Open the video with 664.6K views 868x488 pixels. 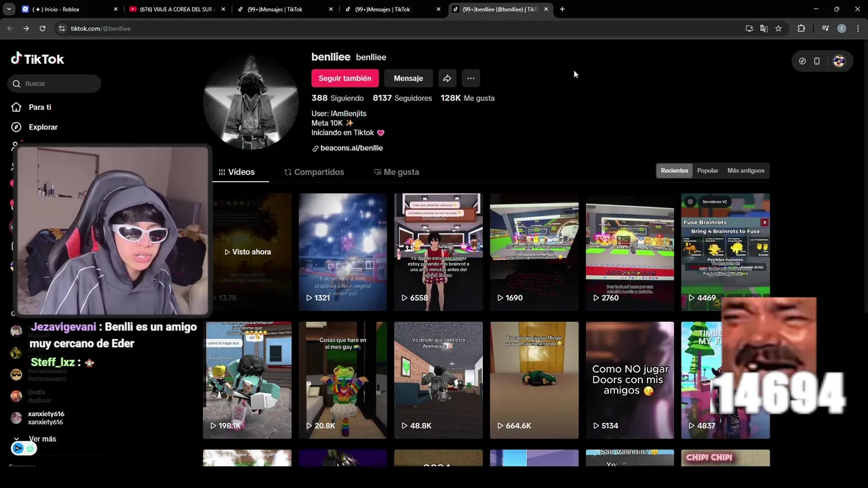pos(534,380)
